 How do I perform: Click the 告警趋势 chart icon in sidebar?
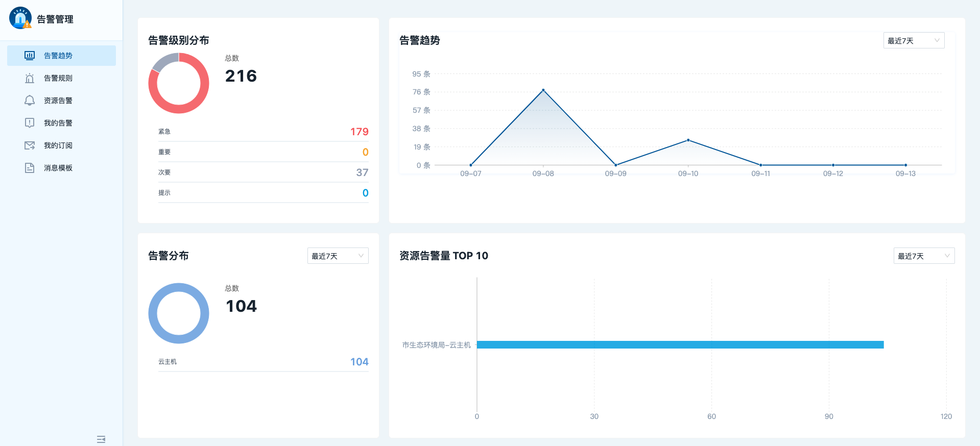pyautogui.click(x=30, y=56)
